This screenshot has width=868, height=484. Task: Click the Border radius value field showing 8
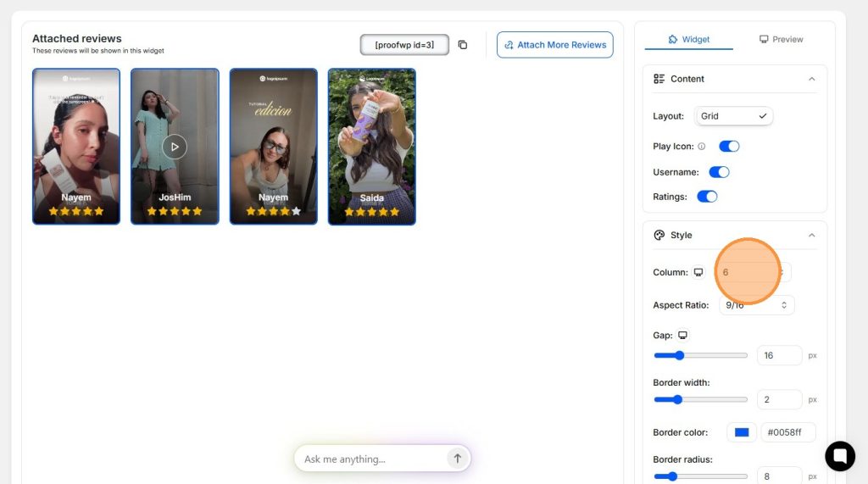pyautogui.click(x=780, y=476)
